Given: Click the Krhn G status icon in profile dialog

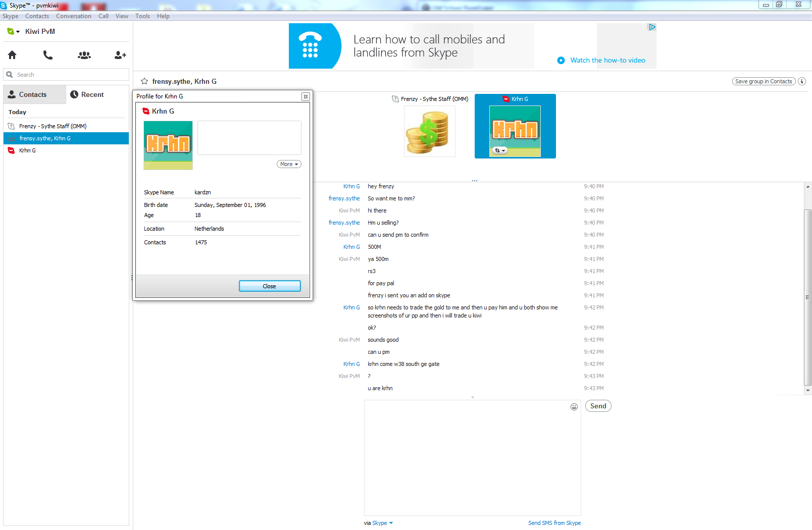Looking at the screenshot, I should click(146, 111).
